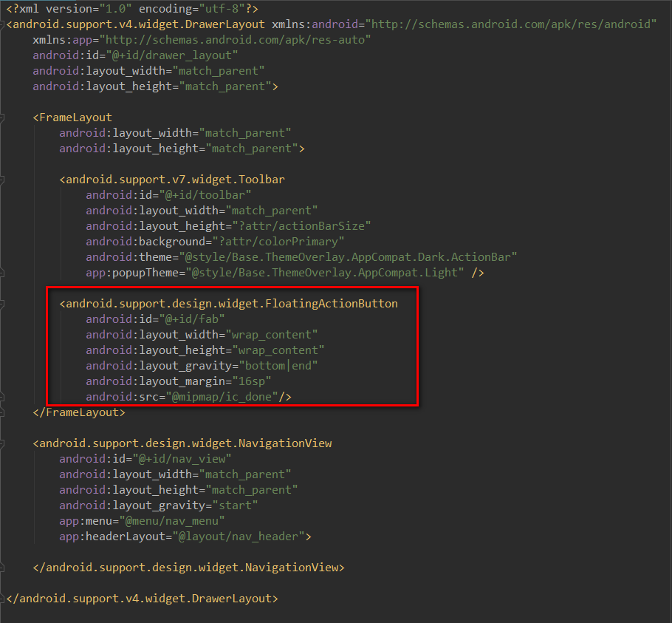
Task: Collapse the FrameLayout opening tag fold marker
Action: coord(2,118)
